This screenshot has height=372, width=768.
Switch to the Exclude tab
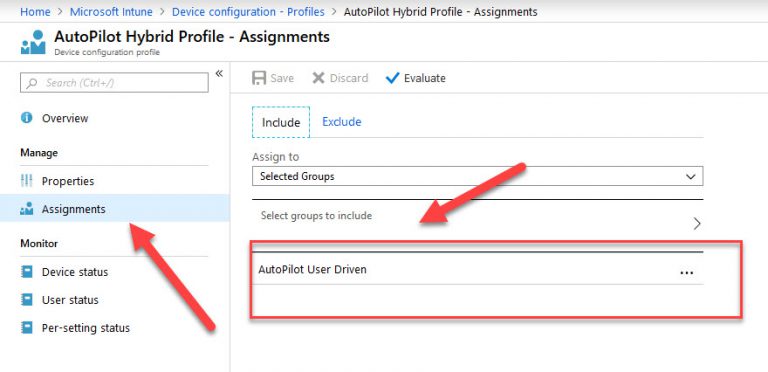[342, 122]
